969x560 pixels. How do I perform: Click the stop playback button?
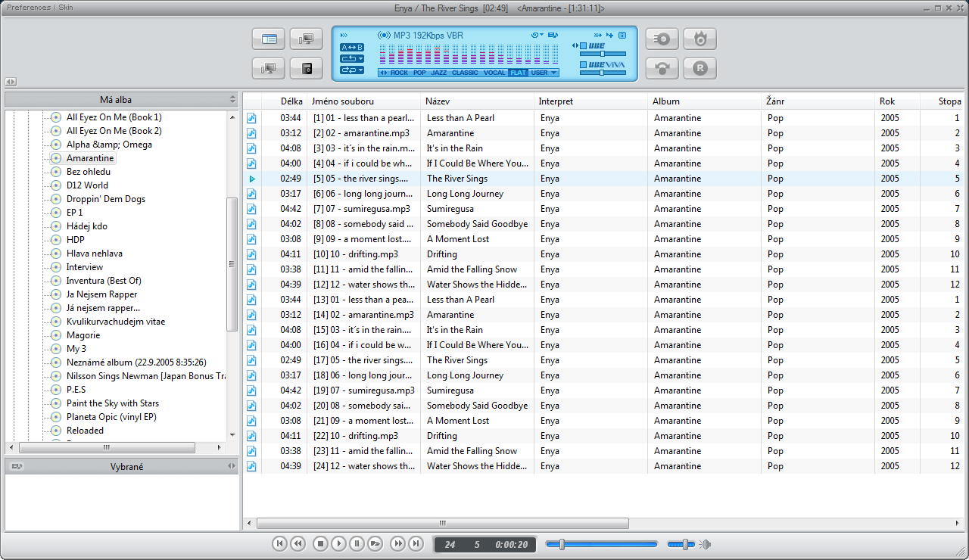[x=320, y=543]
